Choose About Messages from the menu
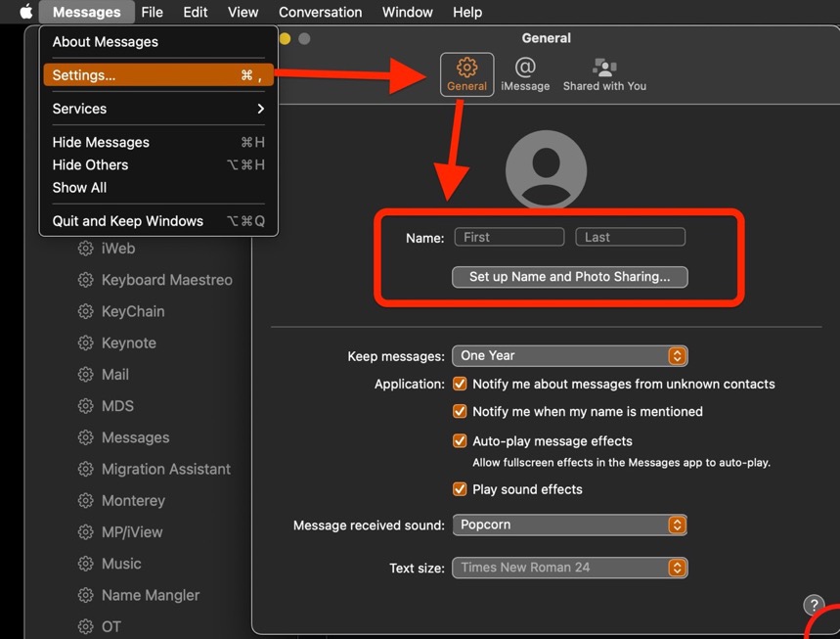 (158, 42)
